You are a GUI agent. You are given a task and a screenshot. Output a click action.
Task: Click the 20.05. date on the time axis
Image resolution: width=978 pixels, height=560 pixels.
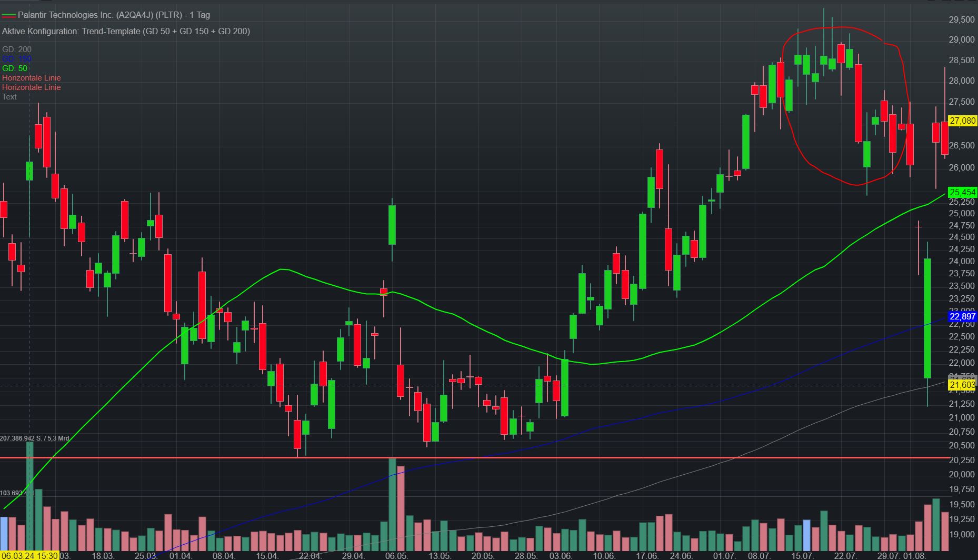tap(482, 556)
